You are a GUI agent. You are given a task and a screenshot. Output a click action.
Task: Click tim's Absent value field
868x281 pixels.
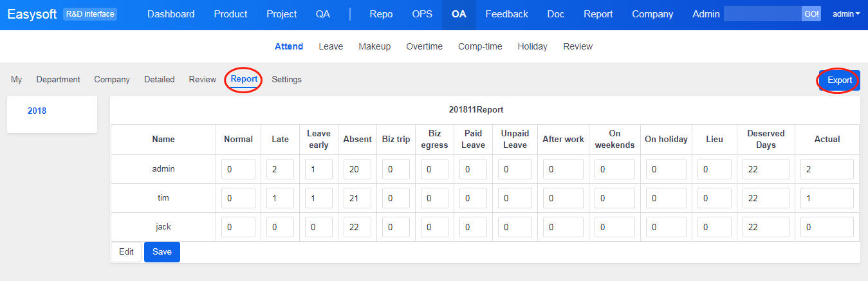point(357,198)
